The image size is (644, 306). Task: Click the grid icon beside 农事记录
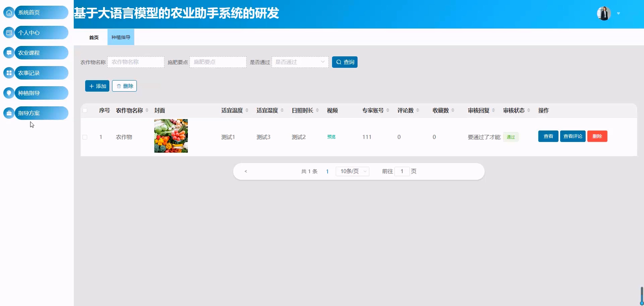point(9,73)
